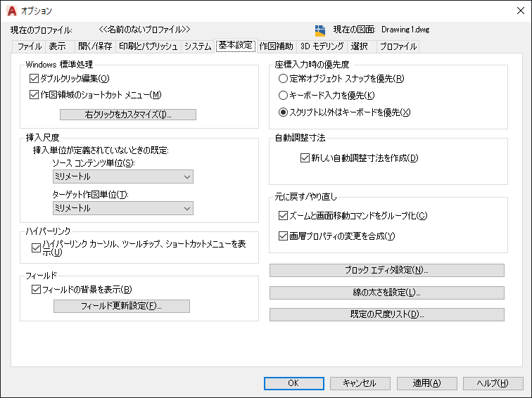The height and width of the screenshot is (398, 532).
Task: Click 線の太さを設定 button
Action: (386, 293)
